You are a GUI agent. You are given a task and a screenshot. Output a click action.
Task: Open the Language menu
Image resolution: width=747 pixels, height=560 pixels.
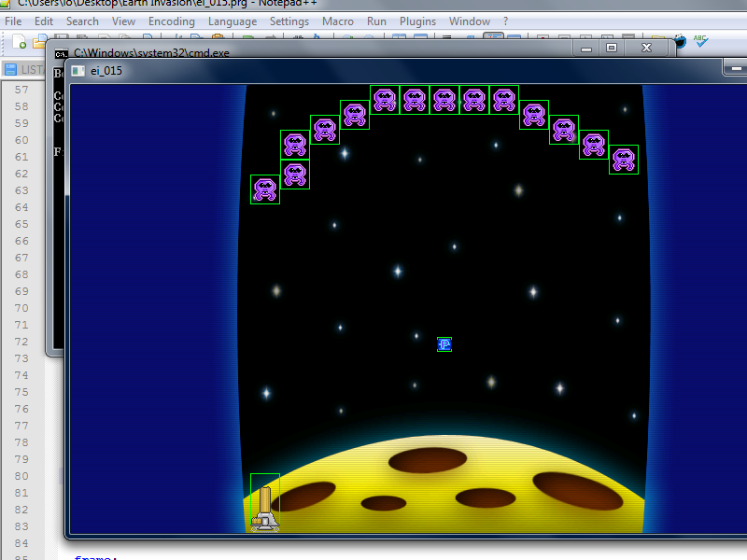tap(233, 21)
